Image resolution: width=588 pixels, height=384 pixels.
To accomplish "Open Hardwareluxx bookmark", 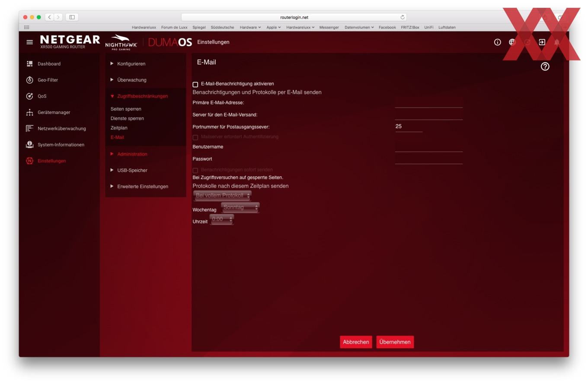I will coord(144,27).
